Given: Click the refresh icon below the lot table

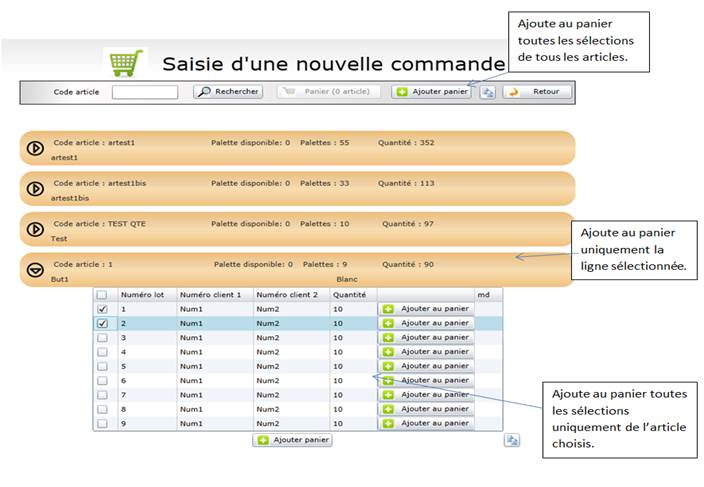Looking at the screenshot, I should (512, 440).
